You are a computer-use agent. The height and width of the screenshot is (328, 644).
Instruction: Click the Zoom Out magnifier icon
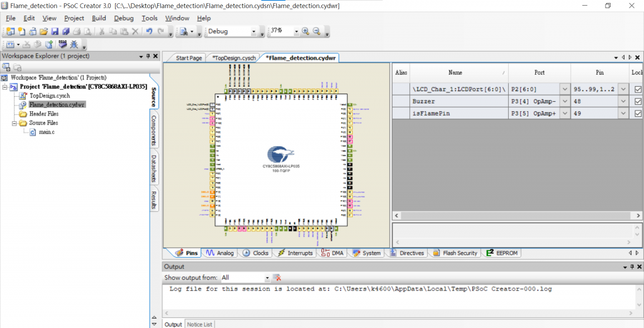317,31
